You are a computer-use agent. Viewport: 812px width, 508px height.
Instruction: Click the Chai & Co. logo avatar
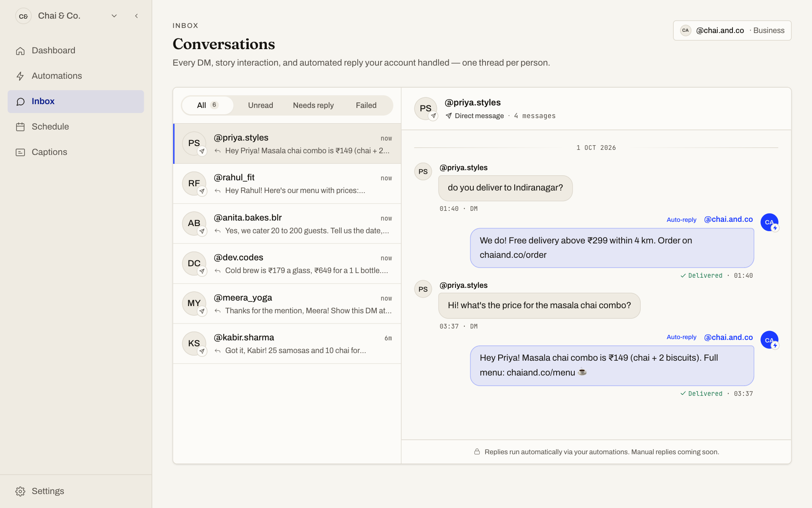[23, 16]
